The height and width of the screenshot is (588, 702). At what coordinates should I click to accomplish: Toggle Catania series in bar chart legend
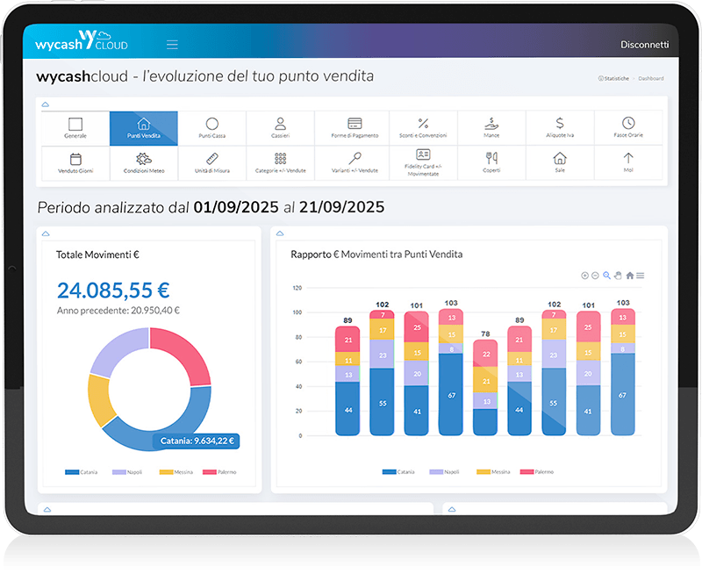[398, 471]
